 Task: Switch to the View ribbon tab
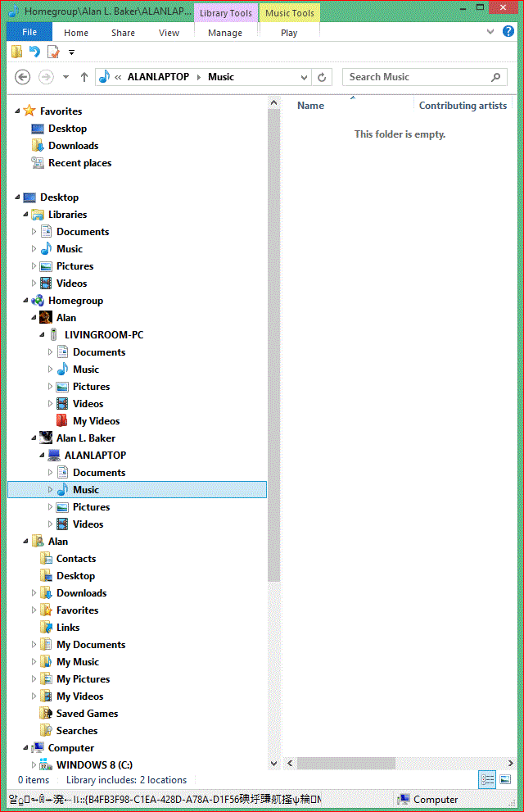click(169, 33)
